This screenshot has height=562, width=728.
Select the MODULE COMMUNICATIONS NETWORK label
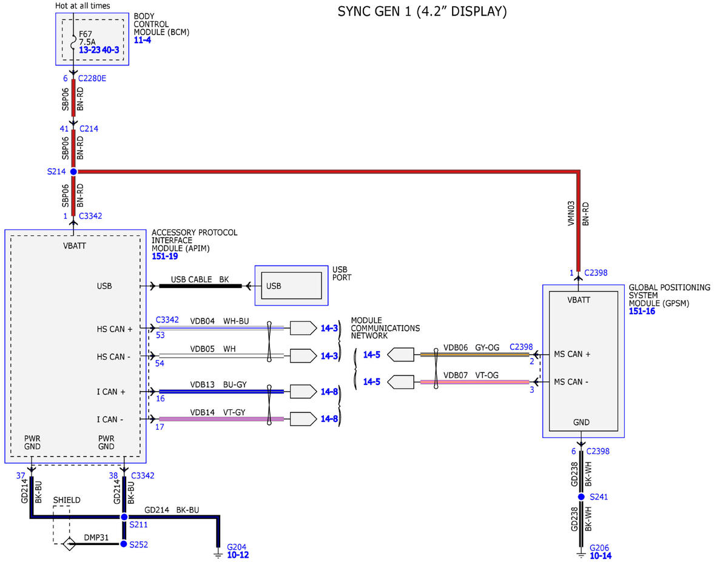pyautogui.click(x=385, y=328)
